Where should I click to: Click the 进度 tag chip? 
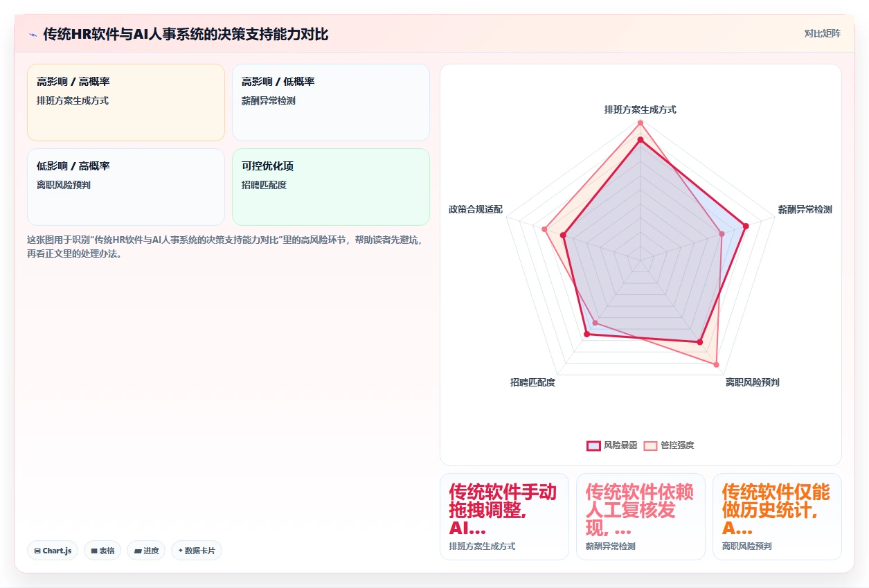[x=146, y=551]
